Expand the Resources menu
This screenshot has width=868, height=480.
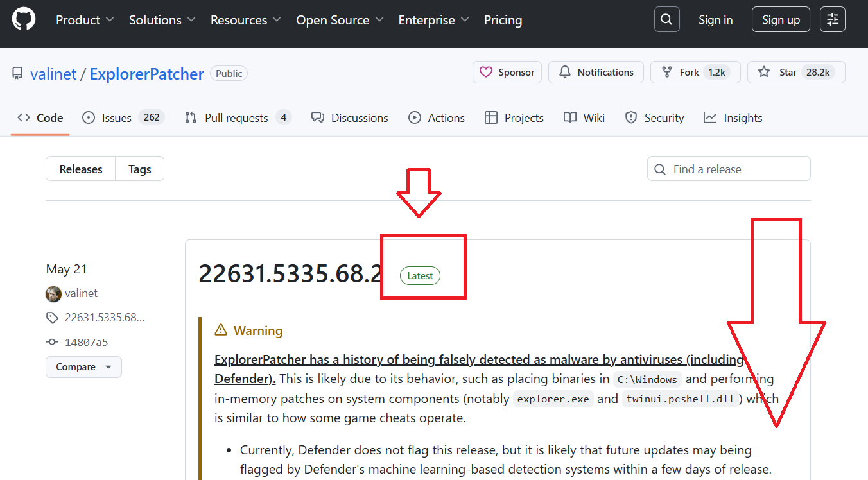tap(246, 20)
